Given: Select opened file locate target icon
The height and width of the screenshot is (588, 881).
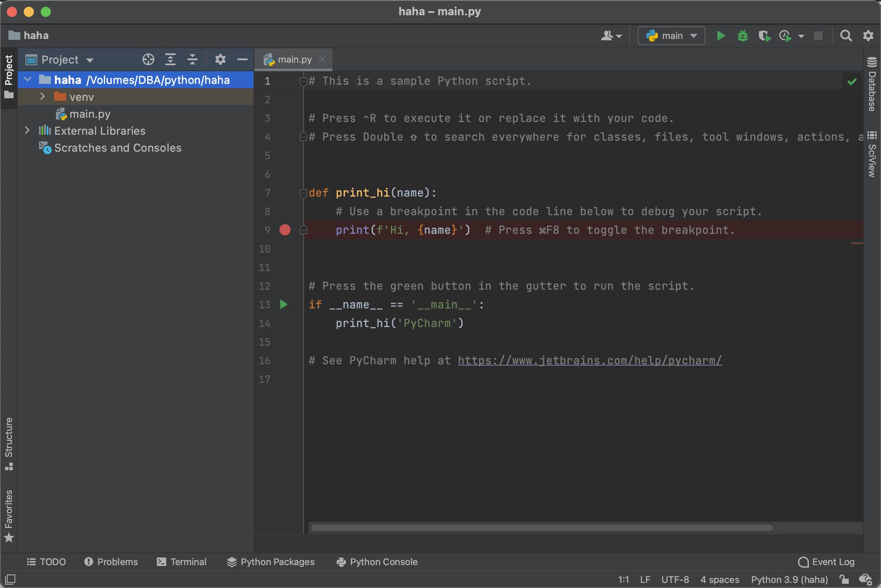Looking at the screenshot, I should click(x=148, y=59).
